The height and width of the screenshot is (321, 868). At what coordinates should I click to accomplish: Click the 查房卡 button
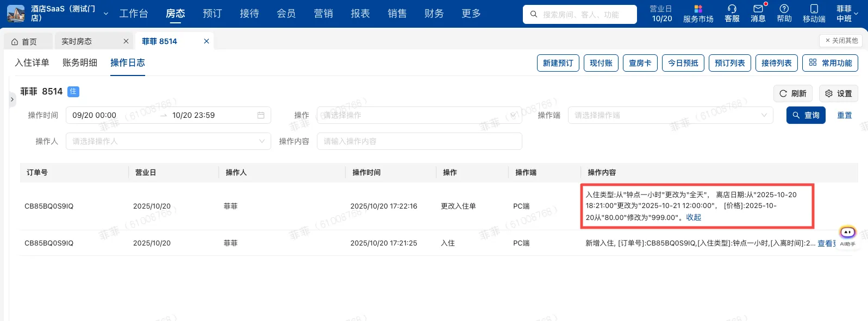[640, 63]
